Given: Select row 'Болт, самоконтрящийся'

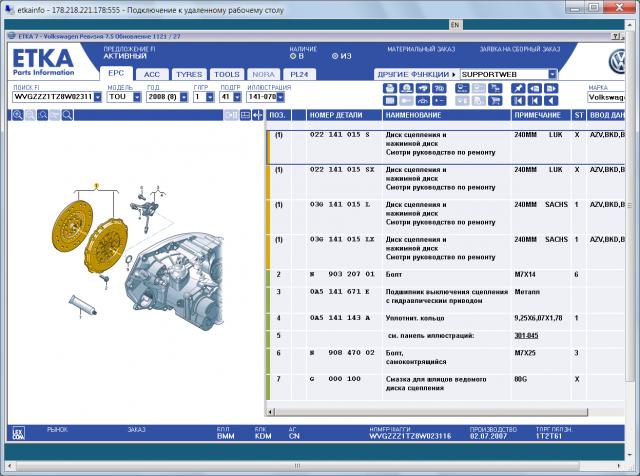Looking at the screenshot, I should (x=446, y=361).
